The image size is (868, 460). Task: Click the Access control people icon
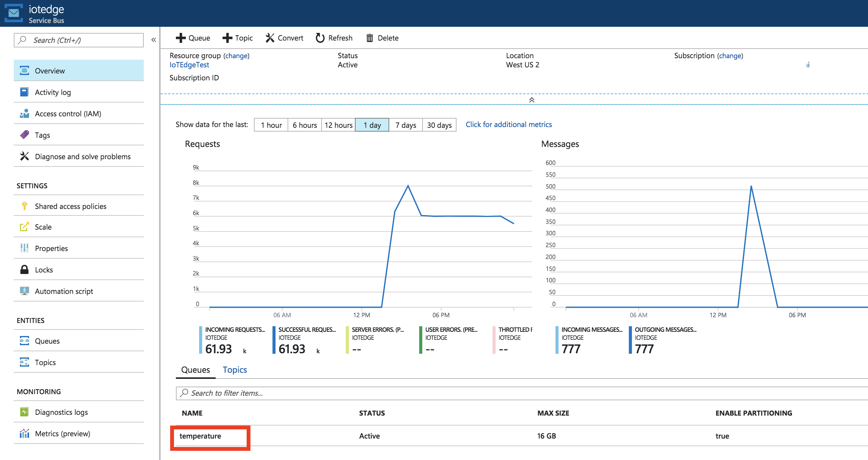coord(24,114)
